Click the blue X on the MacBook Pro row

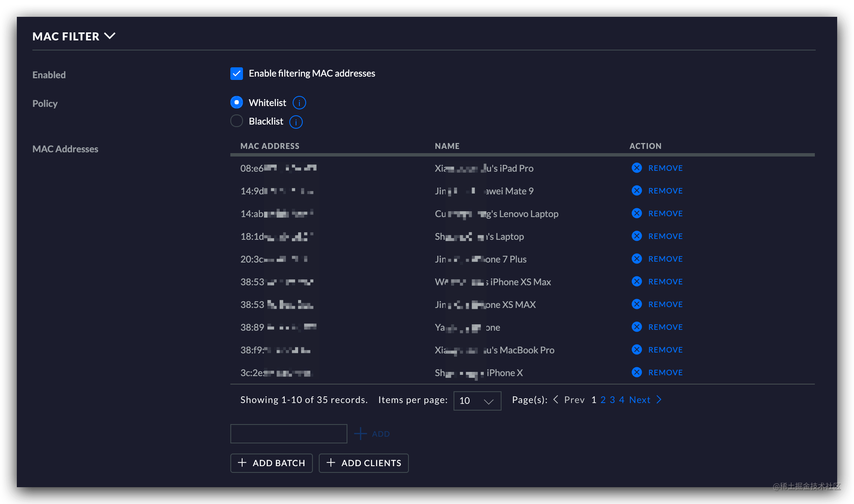coord(637,349)
